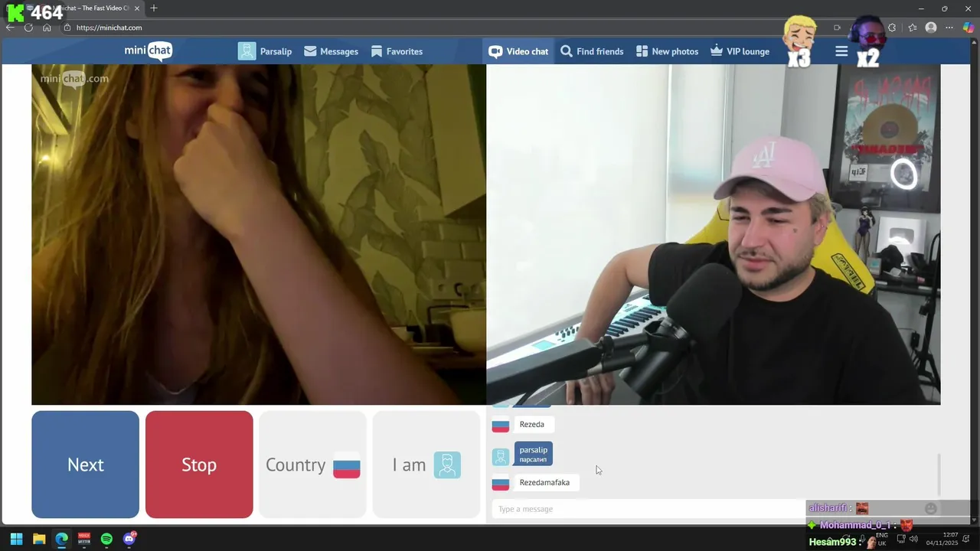This screenshot has height=551, width=980.
Task: Click the chat scrollbar
Action: tap(939, 474)
